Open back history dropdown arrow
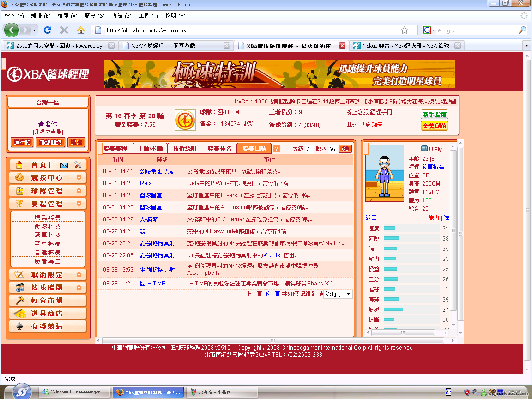 34,30
